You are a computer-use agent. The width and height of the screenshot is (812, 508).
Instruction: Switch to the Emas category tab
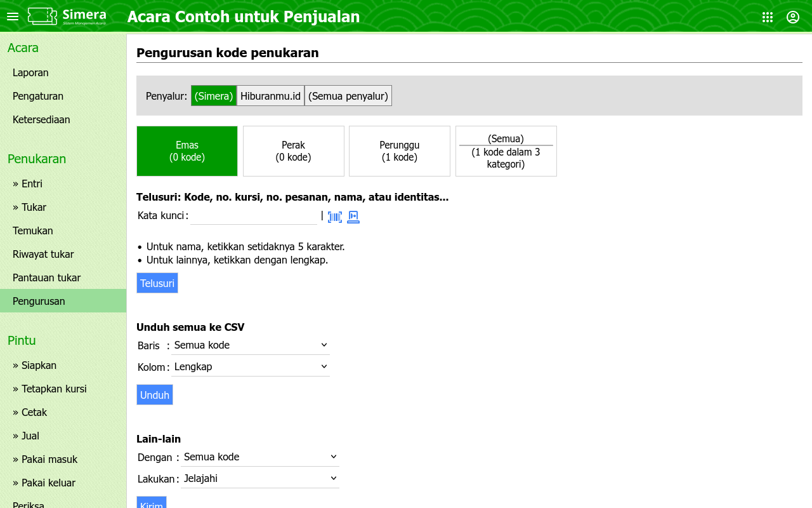pos(187,151)
